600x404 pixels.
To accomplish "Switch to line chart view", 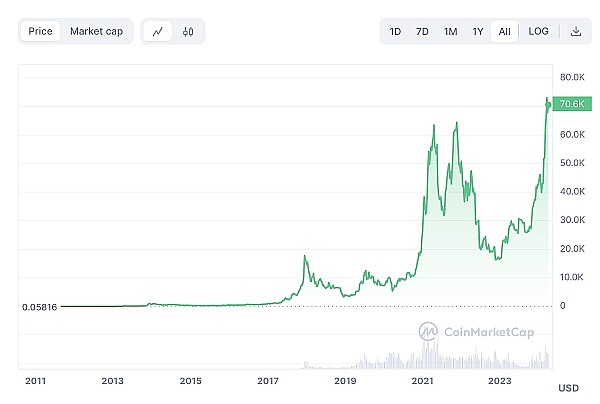I will coord(158,31).
